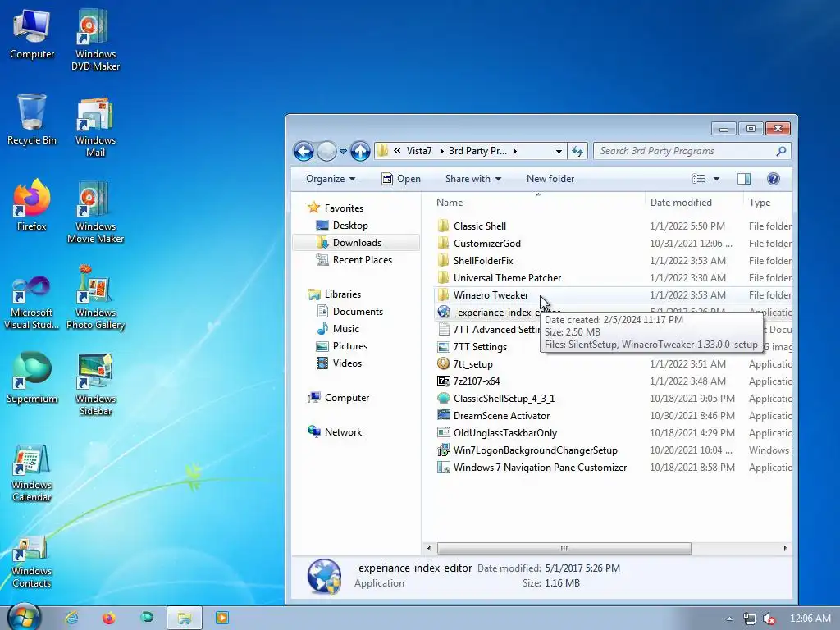The image size is (840, 630).
Task: Sort by Type column header
Action: coord(767,203)
